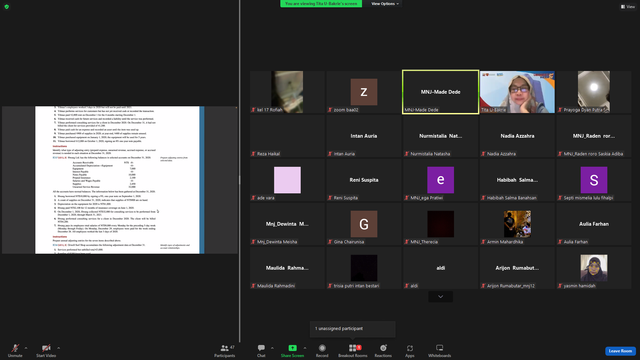Image resolution: width=640 pixels, height=360 pixels.
Task: Select Septi mismelia lulu fihalpi tile
Action: tap(594, 180)
